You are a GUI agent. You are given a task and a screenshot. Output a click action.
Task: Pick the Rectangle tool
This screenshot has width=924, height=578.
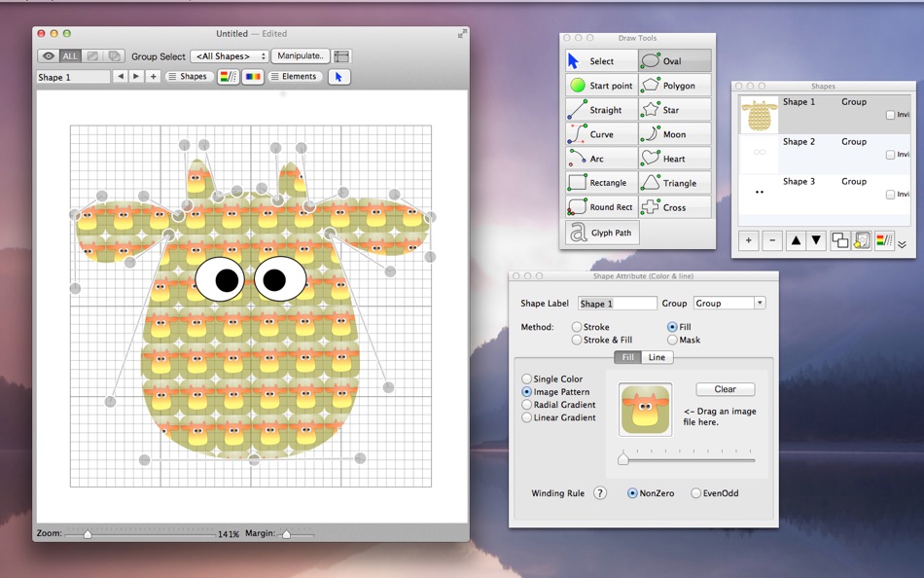(x=601, y=183)
